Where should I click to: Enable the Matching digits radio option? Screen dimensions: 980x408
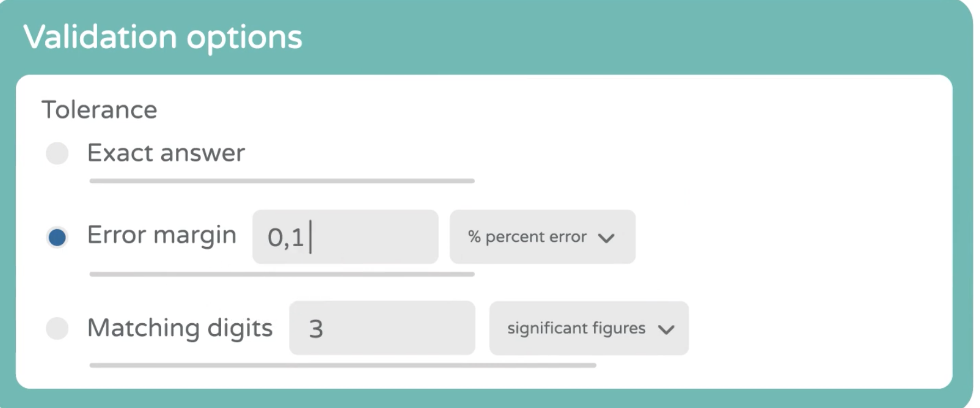(57, 329)
